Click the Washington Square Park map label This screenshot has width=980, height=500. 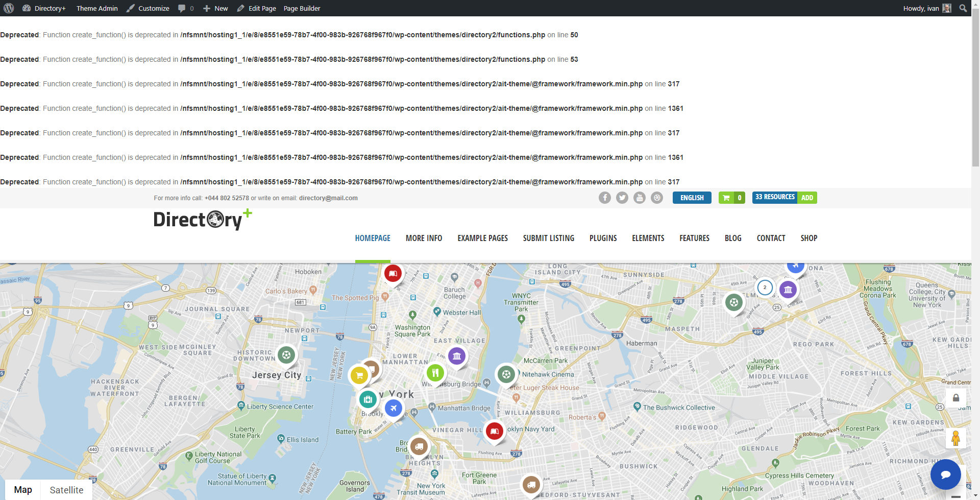click(412, 330)
